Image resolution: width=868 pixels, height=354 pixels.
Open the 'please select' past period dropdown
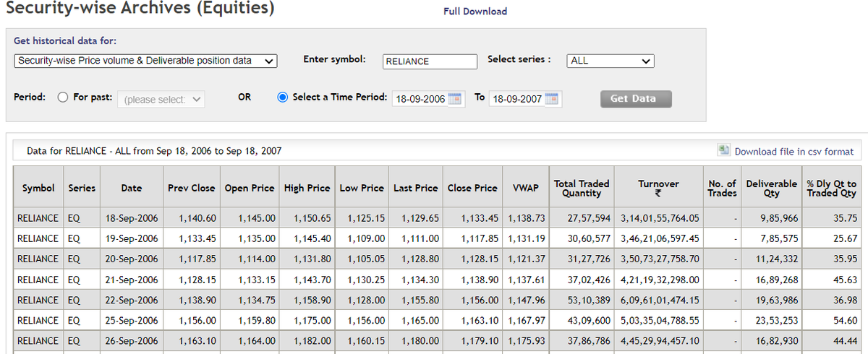coord(161,100)
